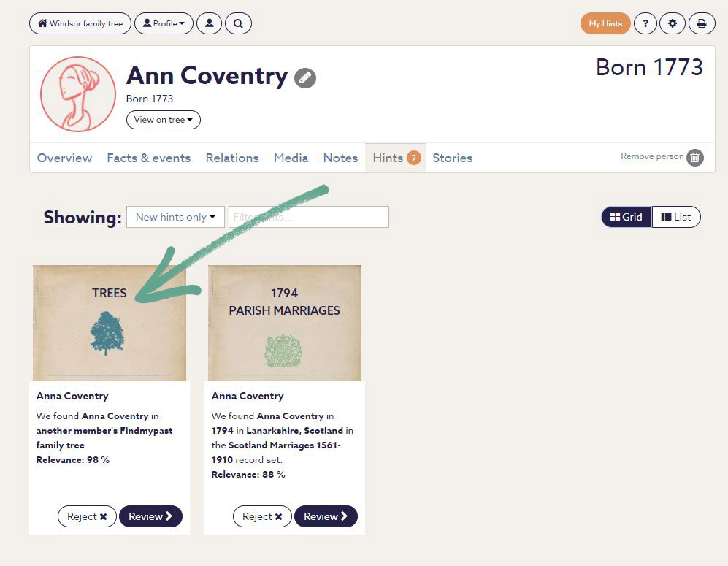Click the My Hints button
Screen dimensions: 728x566
pyautogui.click(x=605, y=23)
